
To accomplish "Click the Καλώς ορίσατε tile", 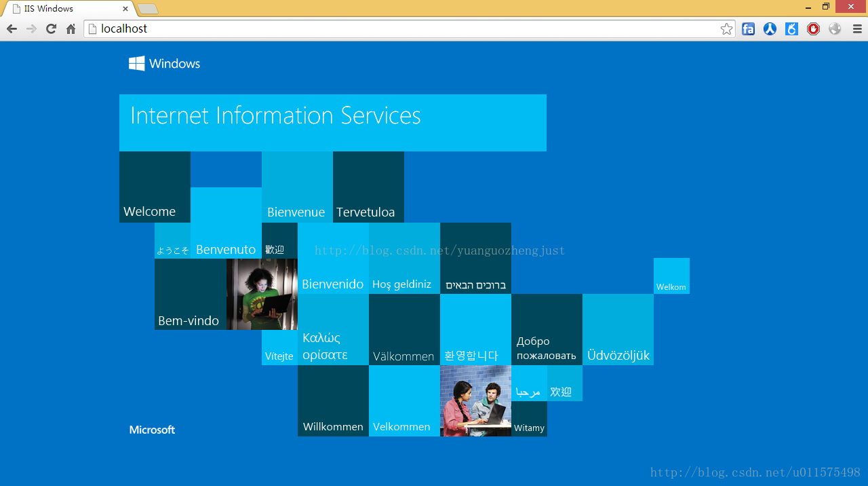I will pos(333,329).
